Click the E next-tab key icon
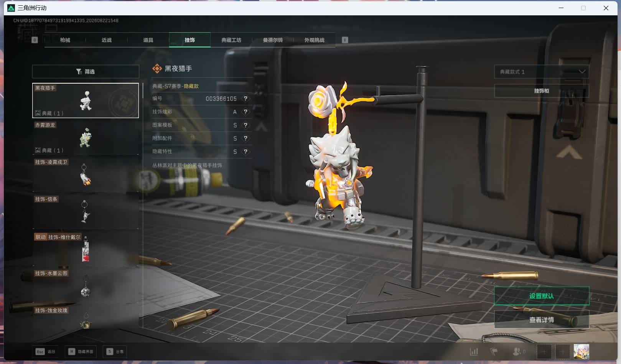The height and width of the screenshot is (364, 621). coord(345,40)
